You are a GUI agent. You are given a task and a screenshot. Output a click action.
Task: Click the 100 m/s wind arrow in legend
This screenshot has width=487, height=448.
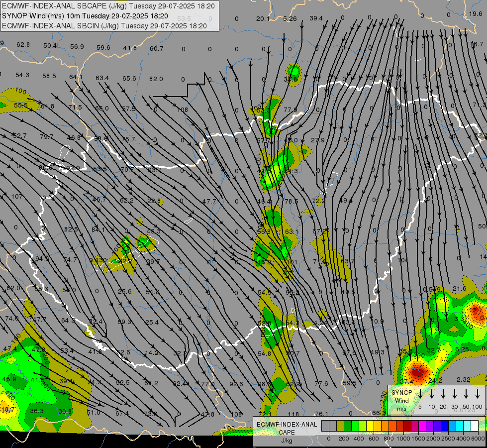coord(478,394)
